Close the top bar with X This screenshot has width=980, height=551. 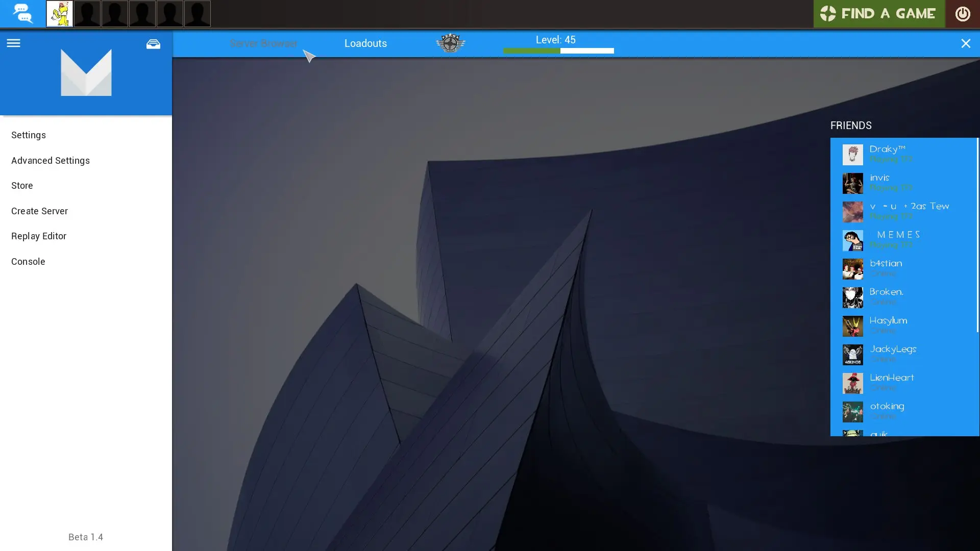(965, 43)
